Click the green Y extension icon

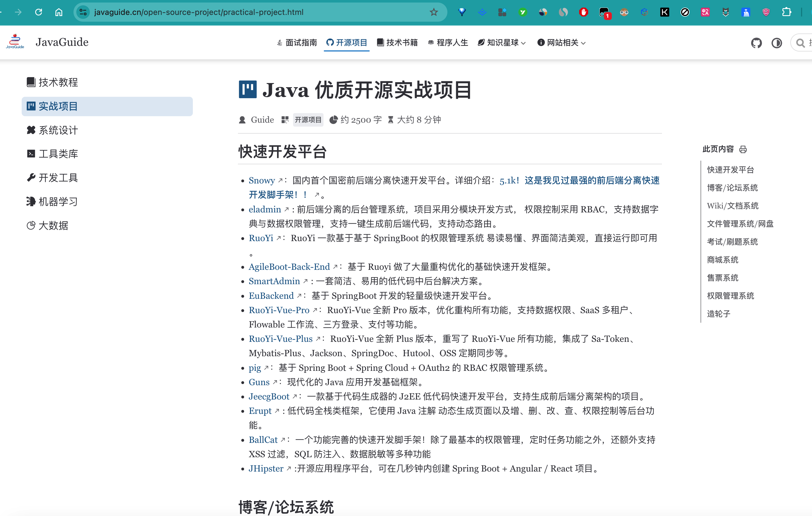pyautogui.click(x=523, y=12)
